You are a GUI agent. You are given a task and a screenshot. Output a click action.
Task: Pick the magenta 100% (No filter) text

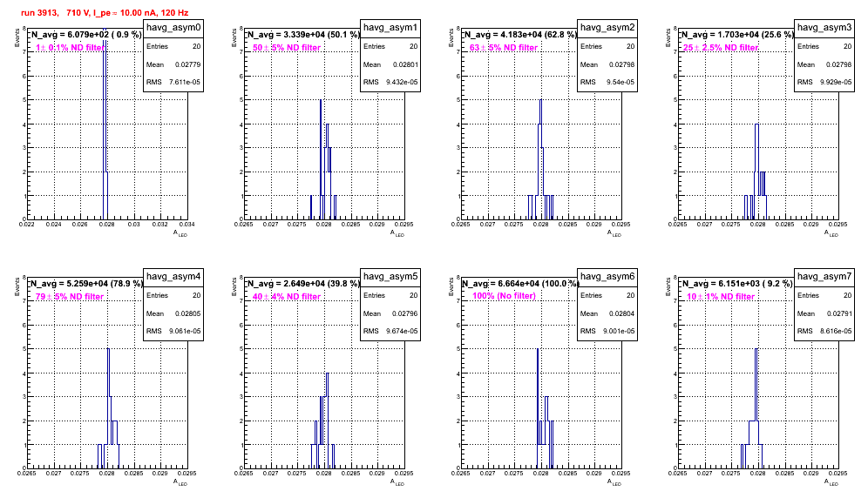tap(505, 296)
